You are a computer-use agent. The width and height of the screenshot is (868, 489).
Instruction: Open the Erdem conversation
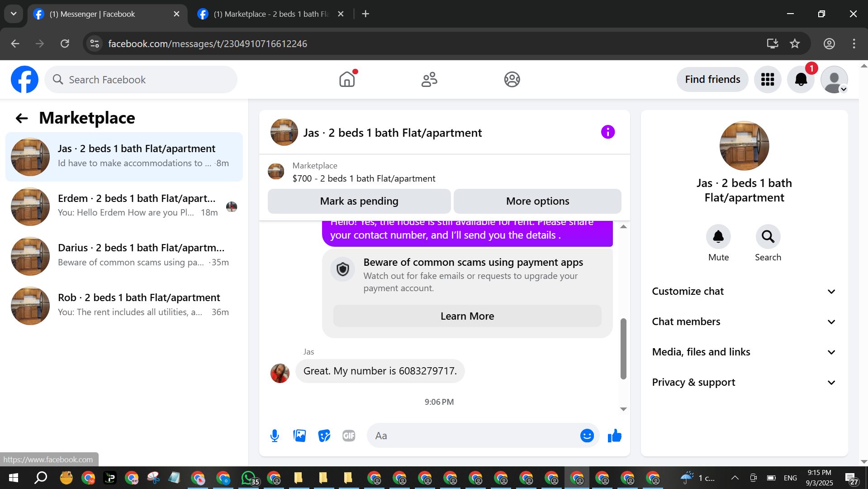click(x=124, y=206)
